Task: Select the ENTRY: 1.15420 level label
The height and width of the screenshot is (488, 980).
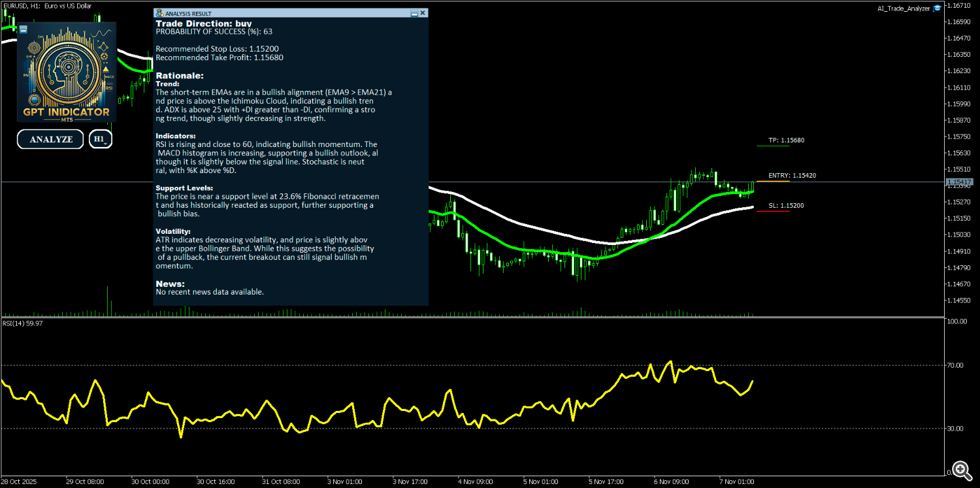Action: point(792,175)
